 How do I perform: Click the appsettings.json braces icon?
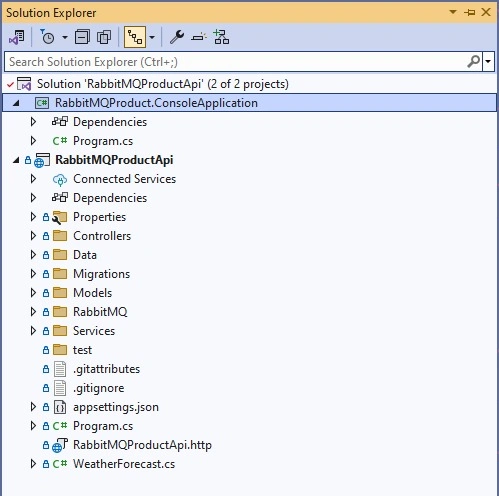pyautogui.click(x=60, y=407)
